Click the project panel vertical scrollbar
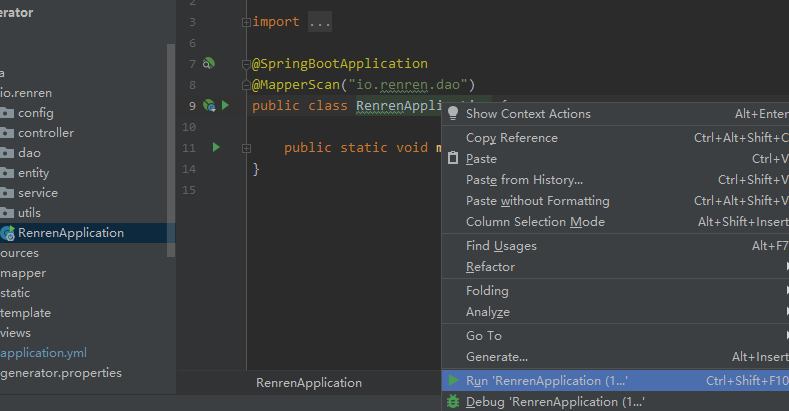 pos(170,150)
